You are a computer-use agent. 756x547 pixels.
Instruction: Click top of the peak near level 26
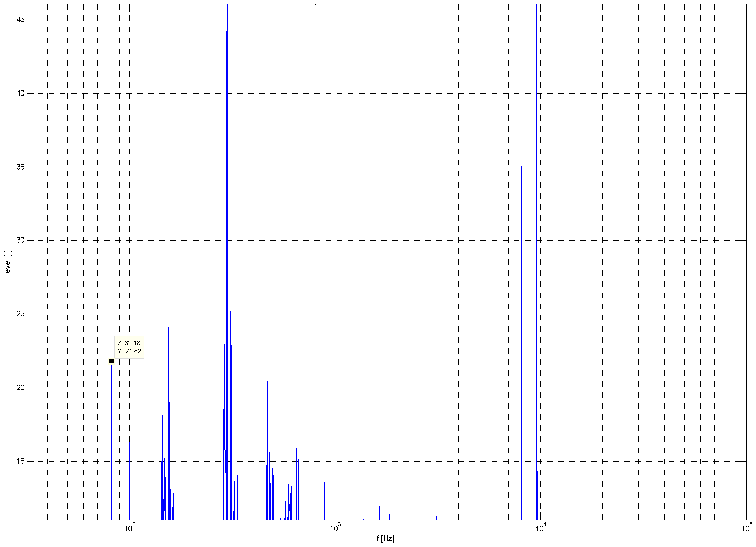112,298
